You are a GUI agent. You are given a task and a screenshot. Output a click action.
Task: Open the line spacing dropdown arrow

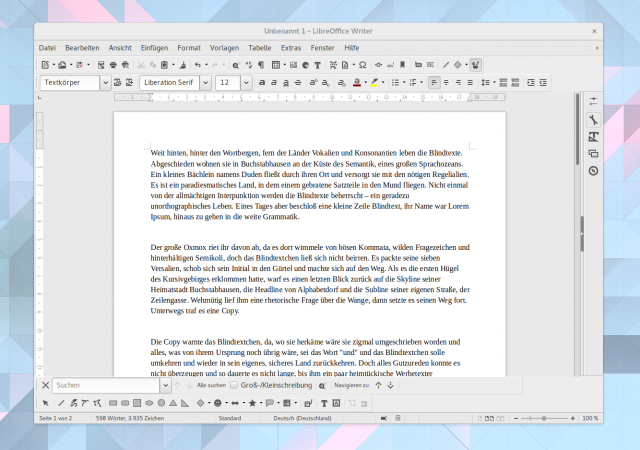point(494,82)
